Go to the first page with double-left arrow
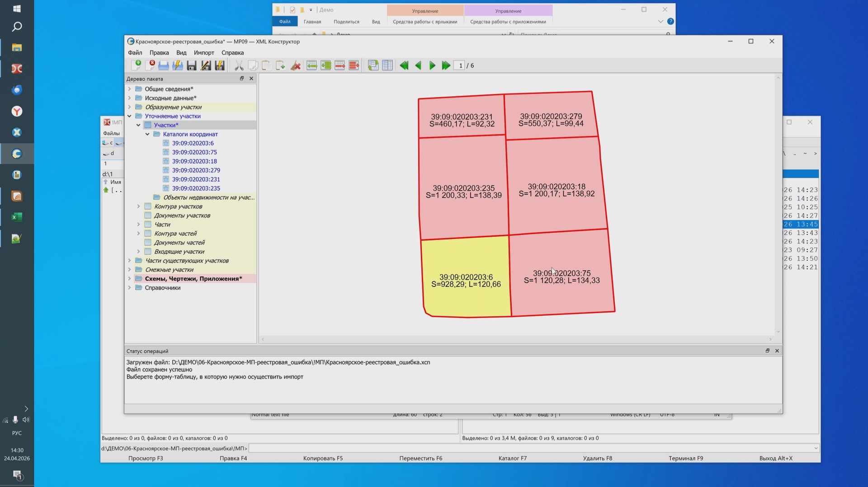 404,66
